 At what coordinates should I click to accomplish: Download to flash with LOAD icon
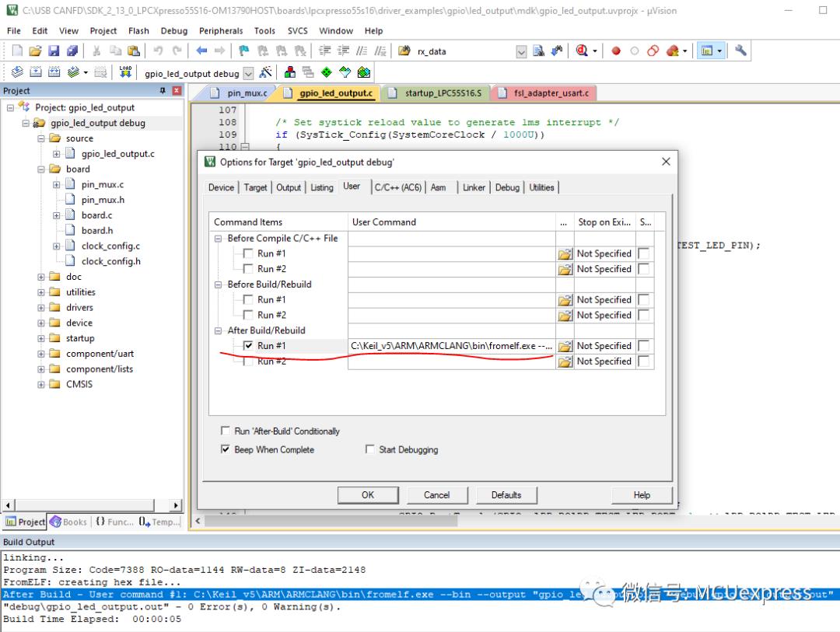pyautogui.click(x=125, y=72)
